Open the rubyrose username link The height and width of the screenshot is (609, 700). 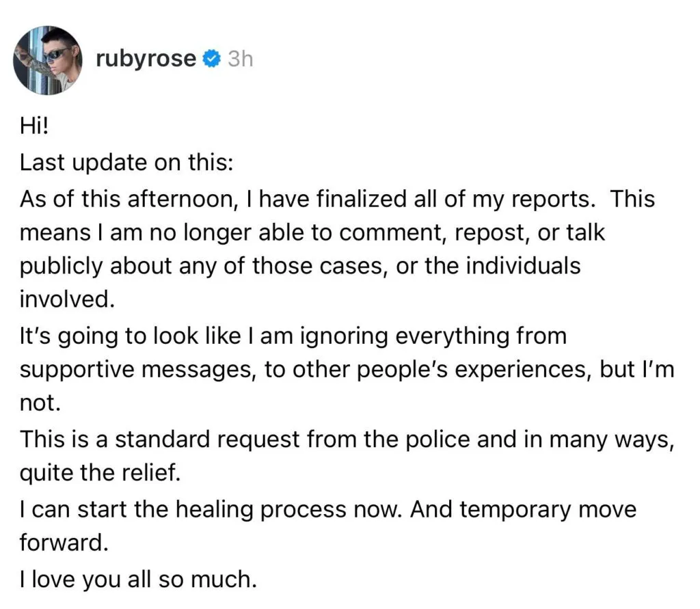click(x=146, y=59)
